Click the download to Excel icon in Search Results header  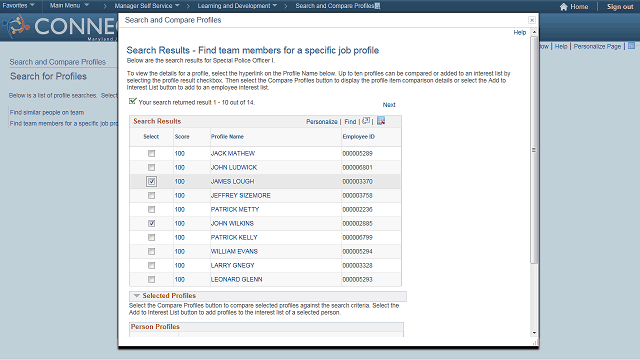tap(381, 121)
